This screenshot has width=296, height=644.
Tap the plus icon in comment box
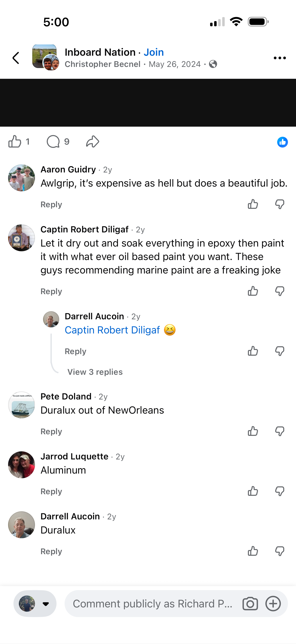click(273, 604)
